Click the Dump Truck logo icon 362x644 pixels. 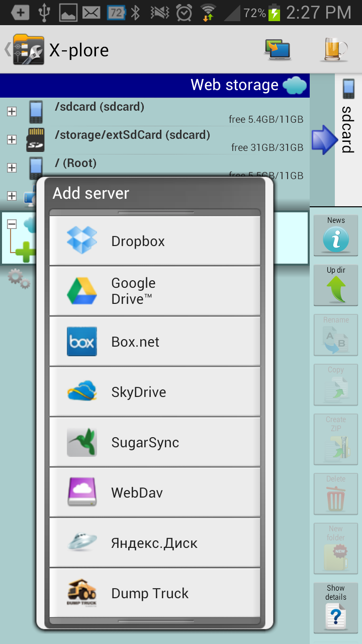82,593
